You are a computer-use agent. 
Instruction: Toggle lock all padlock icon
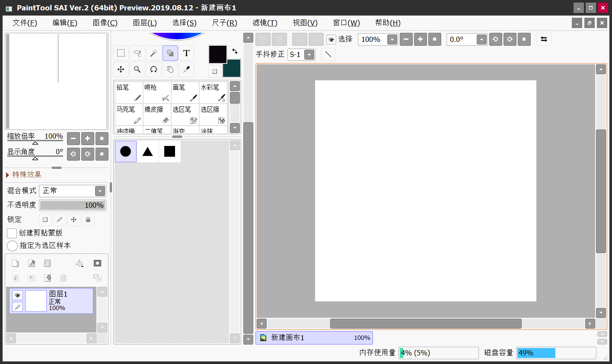pyautogui.click(x=88, y=220)
